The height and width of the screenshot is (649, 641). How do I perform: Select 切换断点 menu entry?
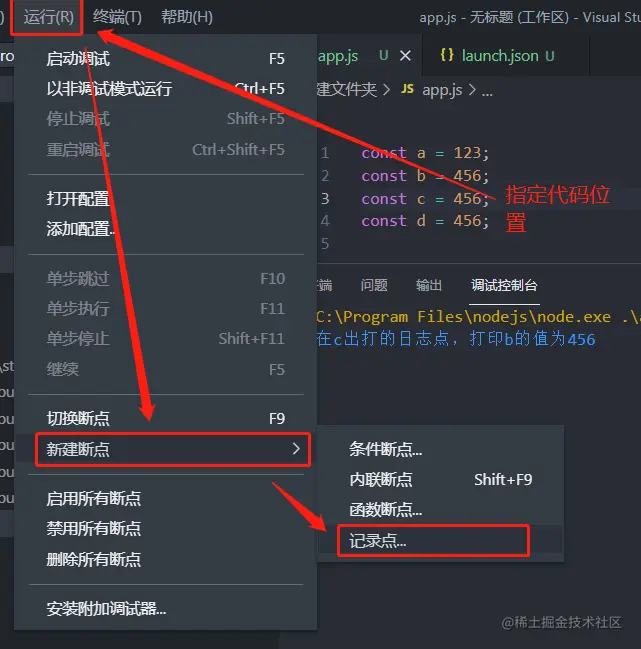[166, 418]
